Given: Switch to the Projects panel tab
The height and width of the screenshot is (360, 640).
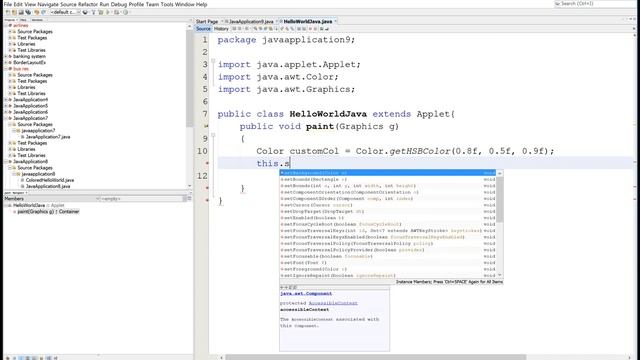Looking at the screenshot, I should (10, 20).
